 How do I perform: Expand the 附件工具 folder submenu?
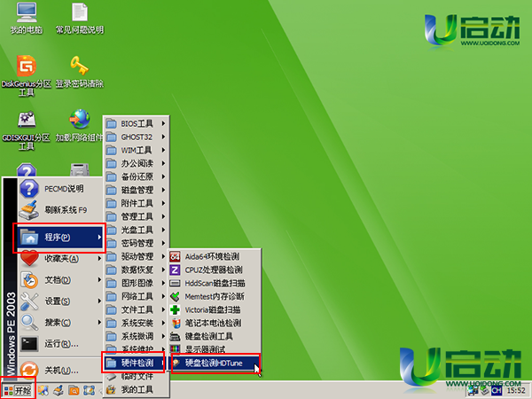pyautogui.click(x=136, y=203)
